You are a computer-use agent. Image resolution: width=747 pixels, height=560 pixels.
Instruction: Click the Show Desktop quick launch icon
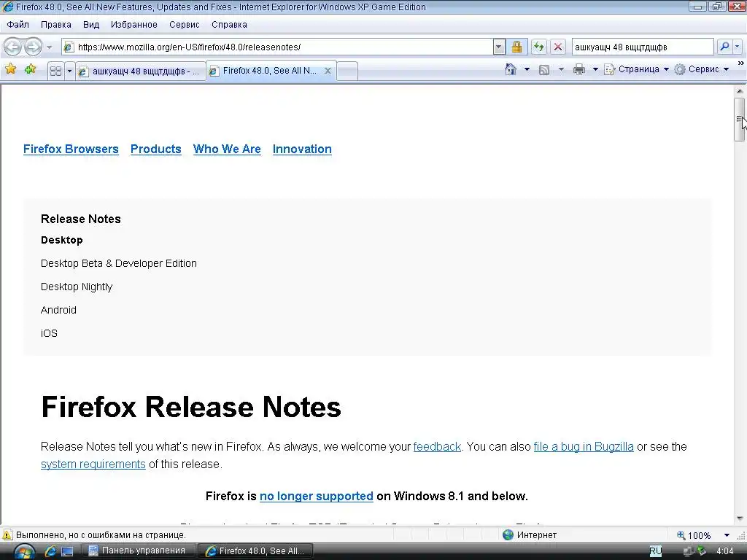tap(66, 551)
